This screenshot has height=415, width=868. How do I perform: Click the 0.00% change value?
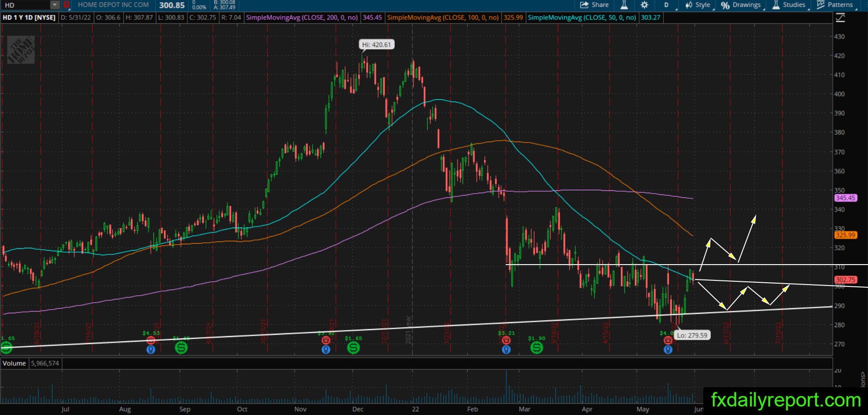[199, 7]
